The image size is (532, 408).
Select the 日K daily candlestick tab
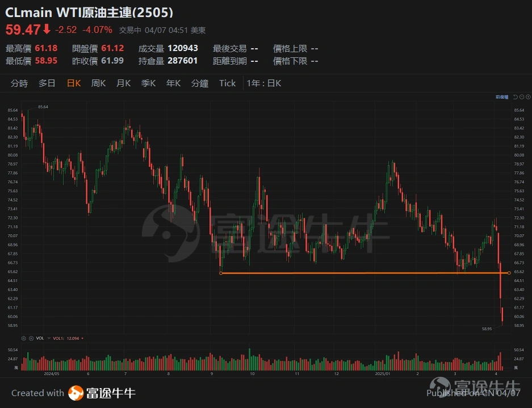74,83
